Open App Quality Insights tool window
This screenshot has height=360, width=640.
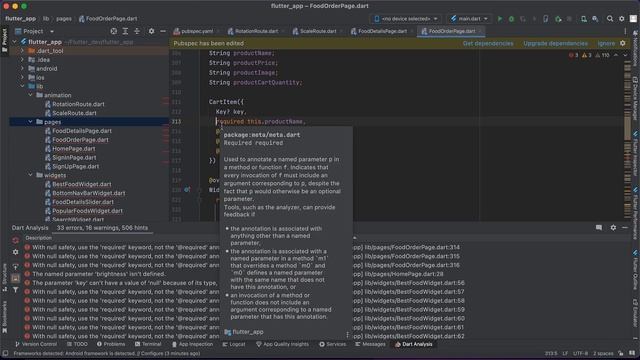click(282, 344)
